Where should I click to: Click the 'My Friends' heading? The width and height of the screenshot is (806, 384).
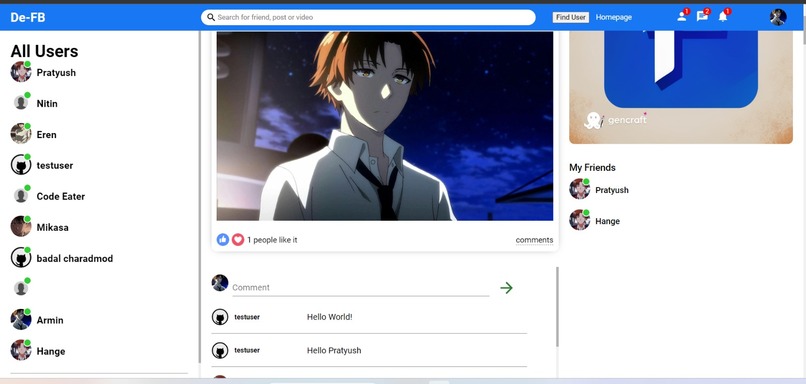pos(592,168)
